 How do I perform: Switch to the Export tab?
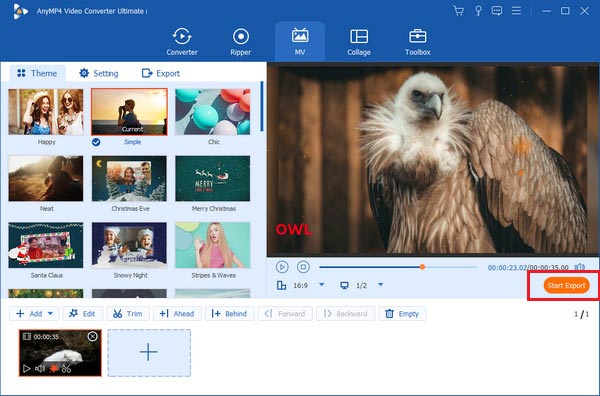[x=161, y=73]
